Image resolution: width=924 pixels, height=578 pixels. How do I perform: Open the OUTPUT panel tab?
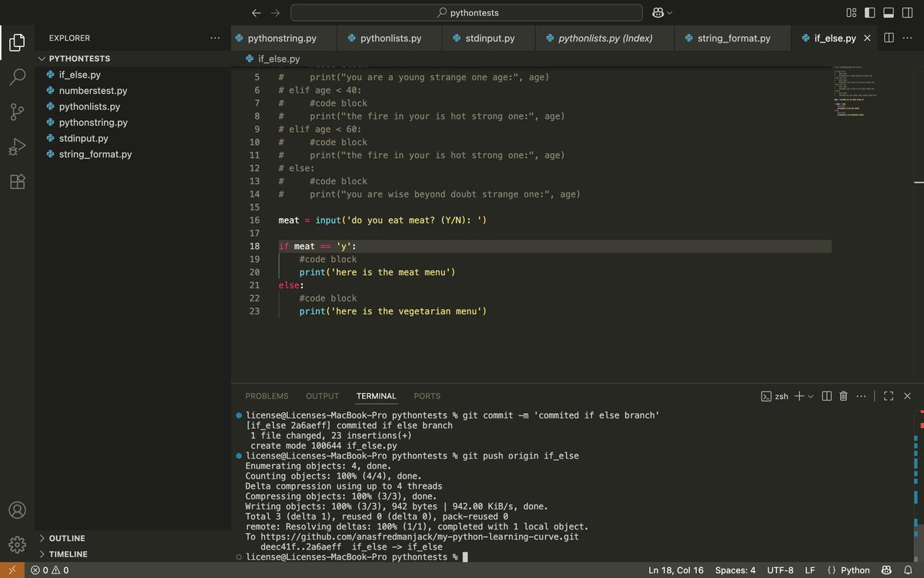point(322,396)
